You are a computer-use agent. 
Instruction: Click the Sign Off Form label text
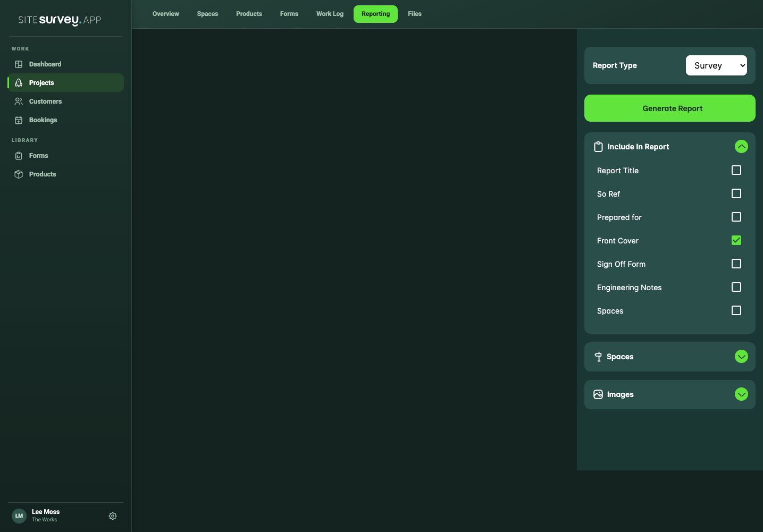coord(621,264)
